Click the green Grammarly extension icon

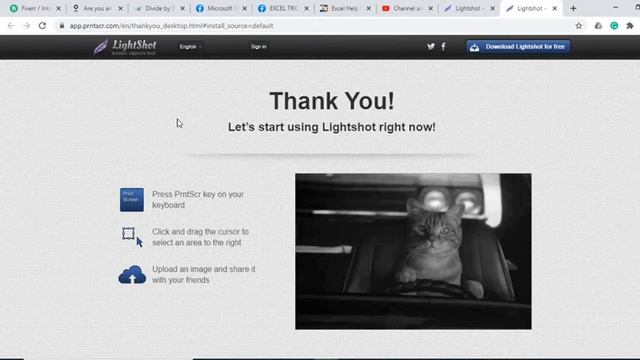[614, 26]
